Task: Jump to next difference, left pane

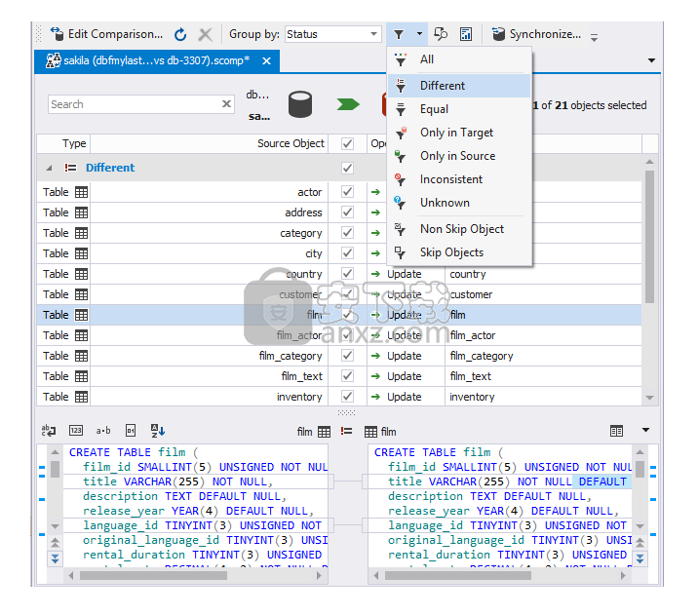Action: [56, 558]
